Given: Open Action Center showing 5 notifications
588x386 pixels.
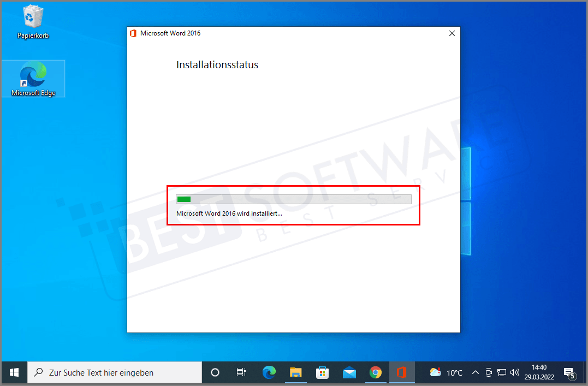Looking at the screenshot, I should [568, 372].
